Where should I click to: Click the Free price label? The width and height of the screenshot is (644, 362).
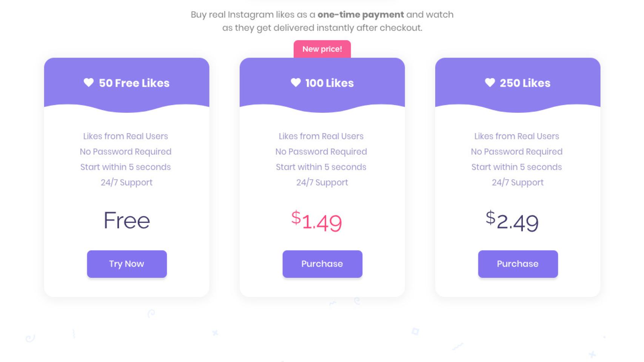[127, 221]
